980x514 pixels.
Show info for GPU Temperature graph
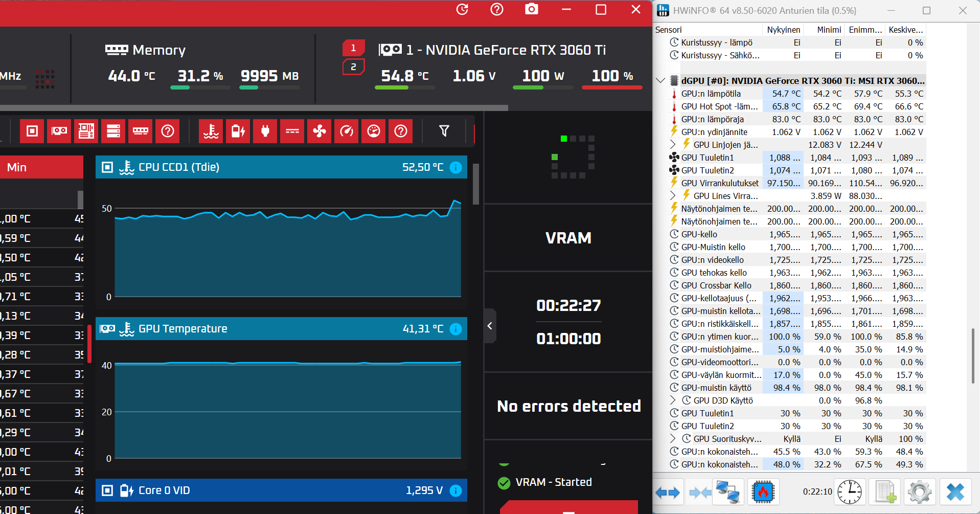point(455,329)
